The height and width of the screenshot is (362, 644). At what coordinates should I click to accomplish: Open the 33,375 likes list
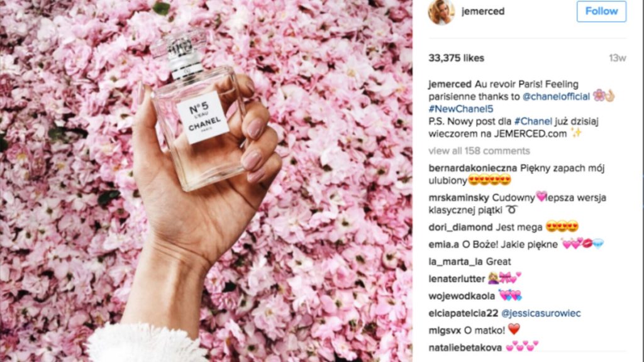[x=457, y=58]
